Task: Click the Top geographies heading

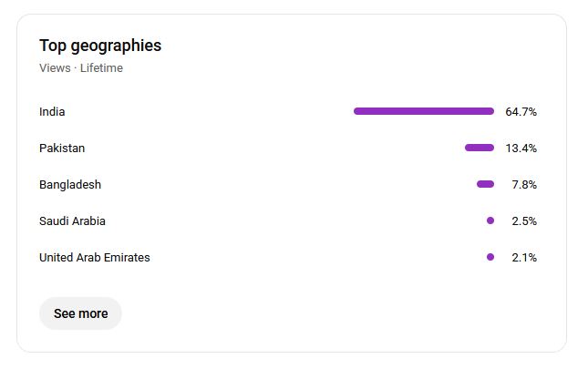Action: pos(100,46)
